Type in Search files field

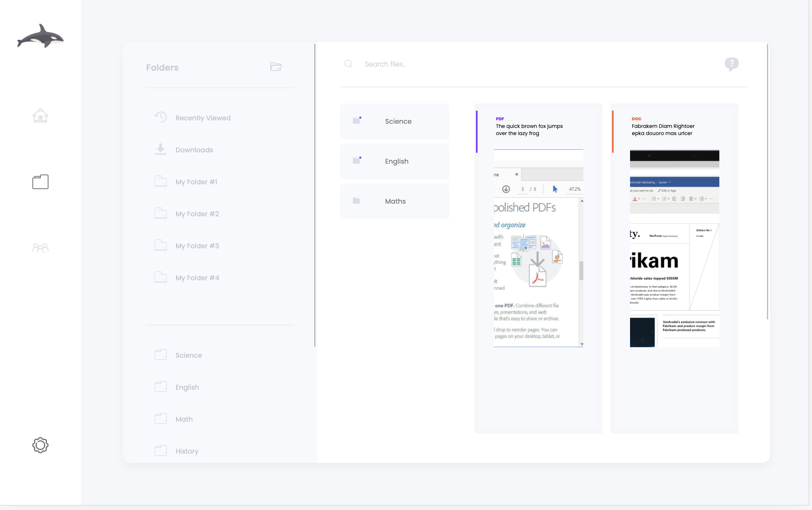click(505, 64)
